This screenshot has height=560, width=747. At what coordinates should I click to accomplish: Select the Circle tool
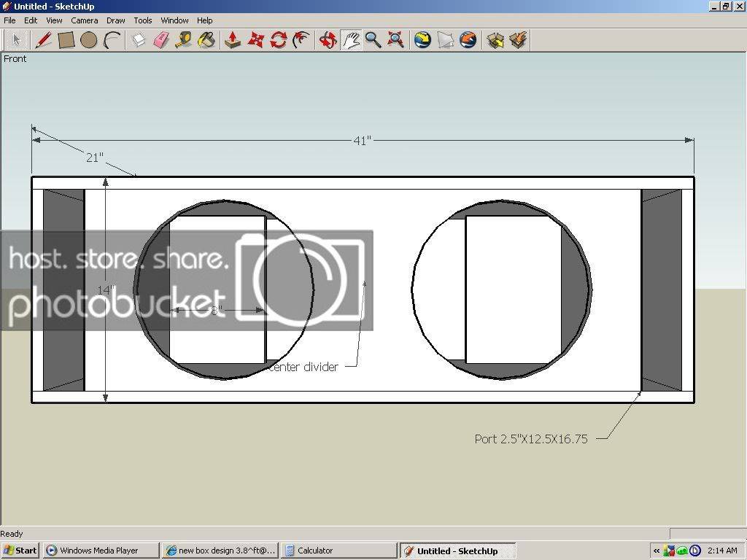[x=88, y=40]
